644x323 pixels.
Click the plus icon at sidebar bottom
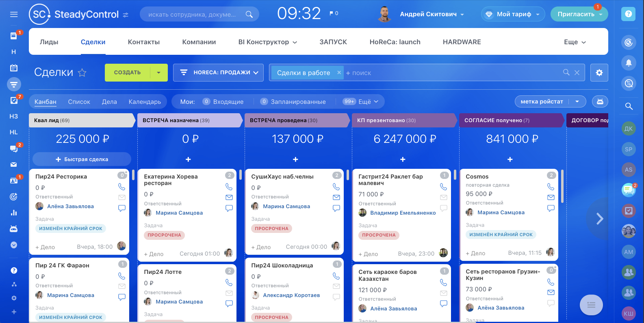point(14,312)
